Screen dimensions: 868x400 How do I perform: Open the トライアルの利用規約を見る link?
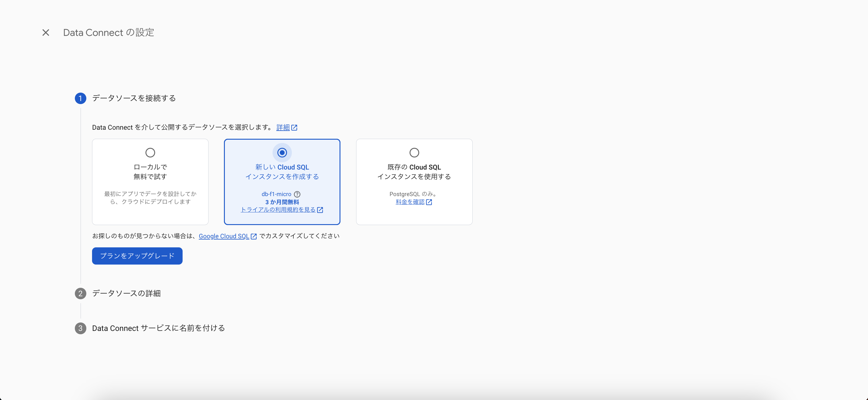(x=278, y=209)
